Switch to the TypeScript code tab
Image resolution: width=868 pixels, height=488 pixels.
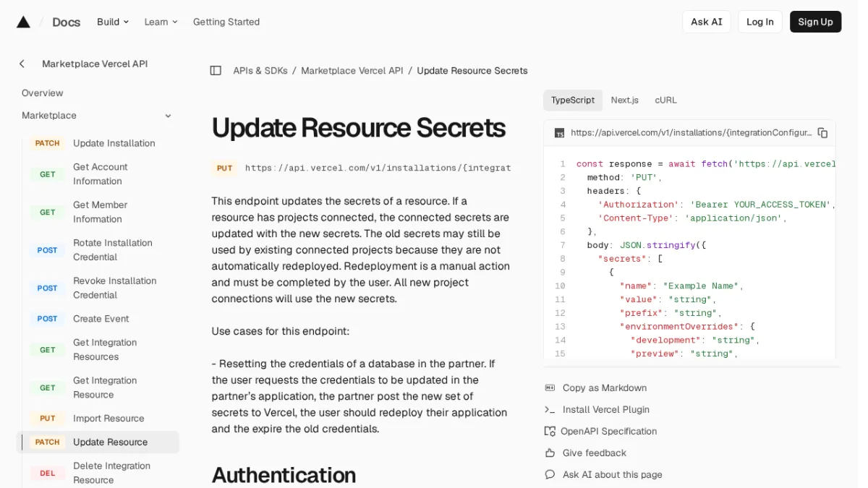click(x=573, y=100)
